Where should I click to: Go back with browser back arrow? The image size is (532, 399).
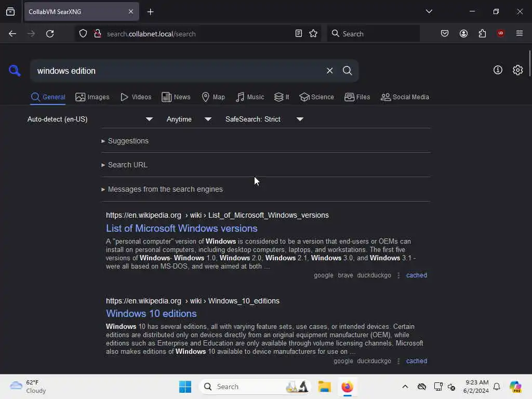pyautogui.click(x=12, y=34)
